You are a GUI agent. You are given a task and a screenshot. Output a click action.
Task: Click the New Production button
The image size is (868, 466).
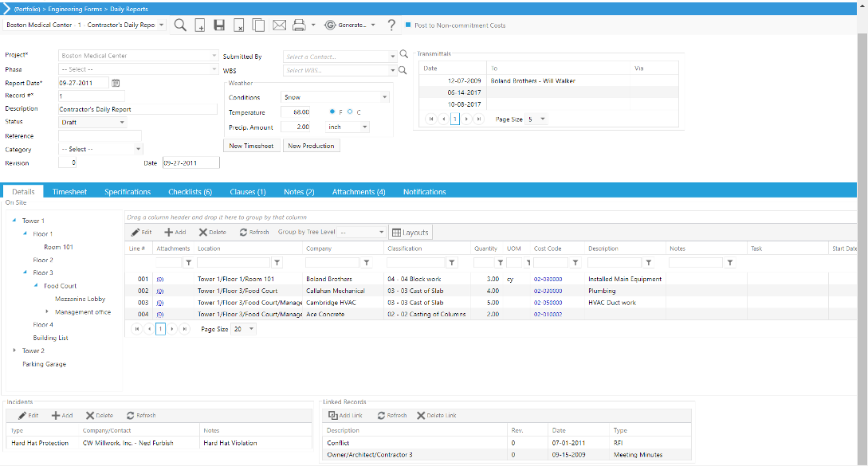point(311,146)
